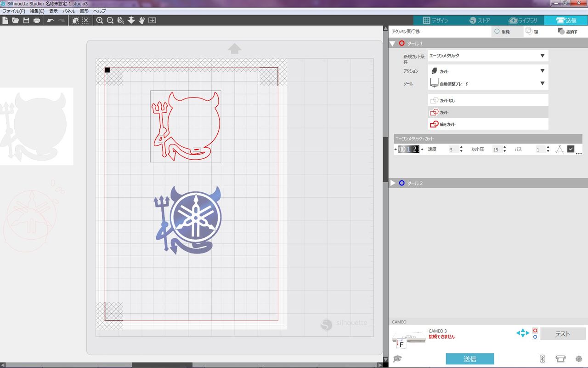Click the 速度 value stepper arrows
Viewport: 588px width, 368px height.
pos(461,149)
